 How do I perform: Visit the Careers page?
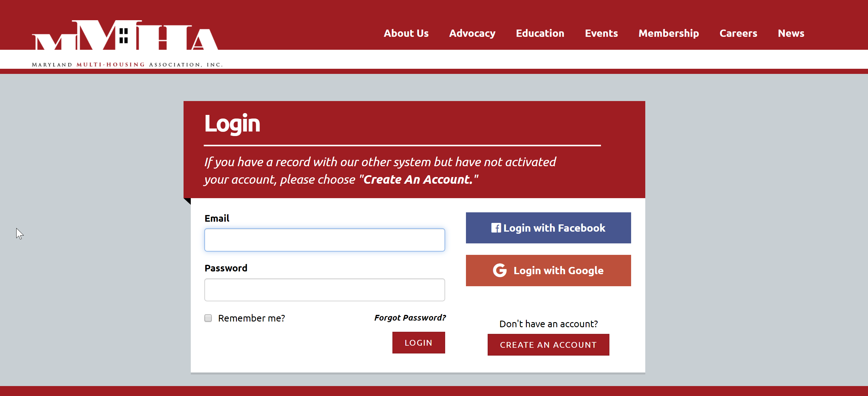[738, 33]
